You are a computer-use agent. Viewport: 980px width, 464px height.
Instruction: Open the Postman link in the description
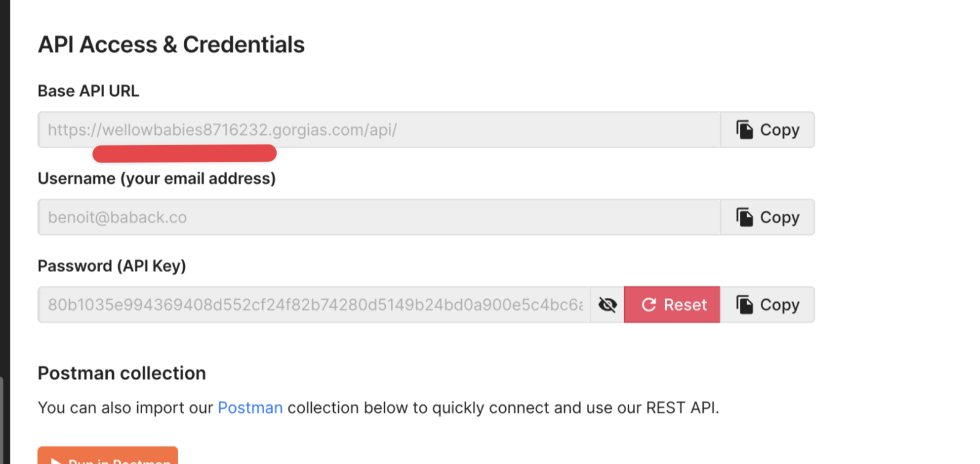250,408
